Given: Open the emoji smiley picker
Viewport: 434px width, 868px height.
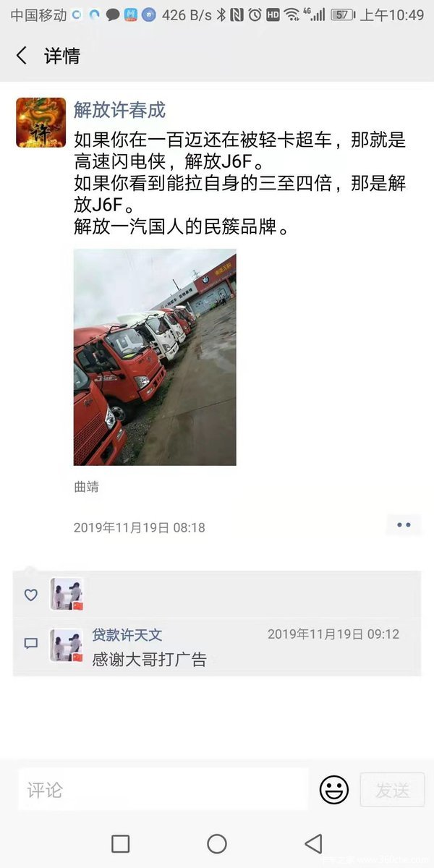Looking at the screenshot, I should [333, 790].
